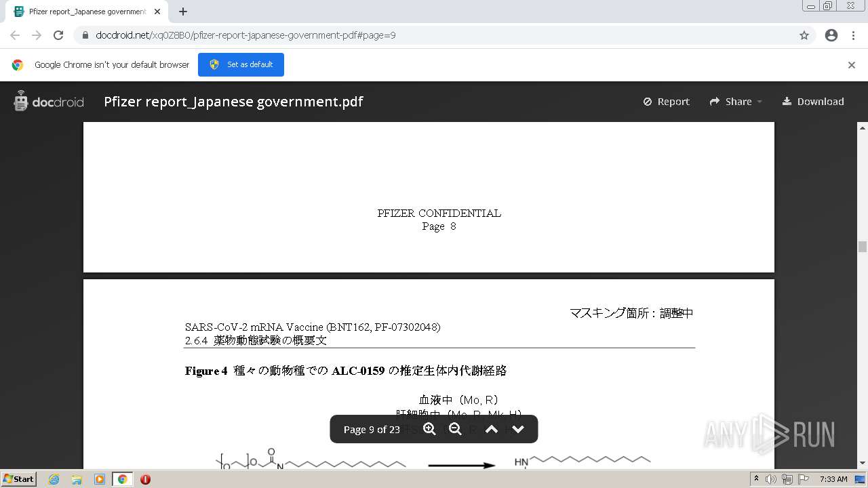868x488 pixels.
Task: Open the red Opera taskbar icon
Action: point(145,479)
